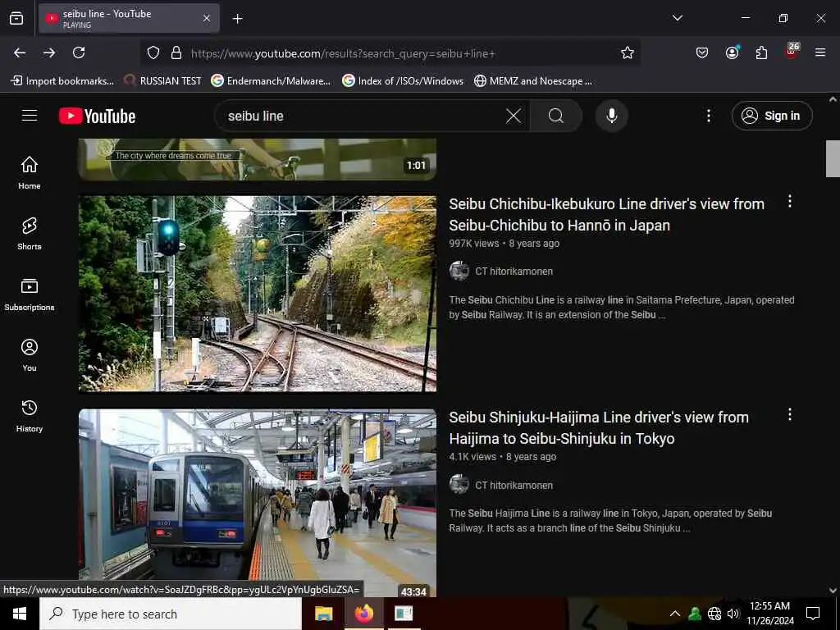Click the scrollbar up arrow
The height and width of the screenshot is (630, 840).
coord(833,99)
